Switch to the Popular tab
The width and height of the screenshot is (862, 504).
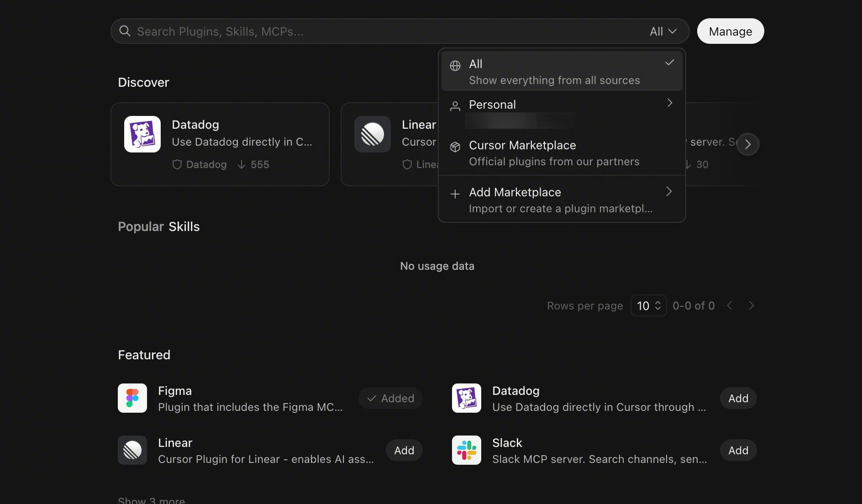[141, 227]
